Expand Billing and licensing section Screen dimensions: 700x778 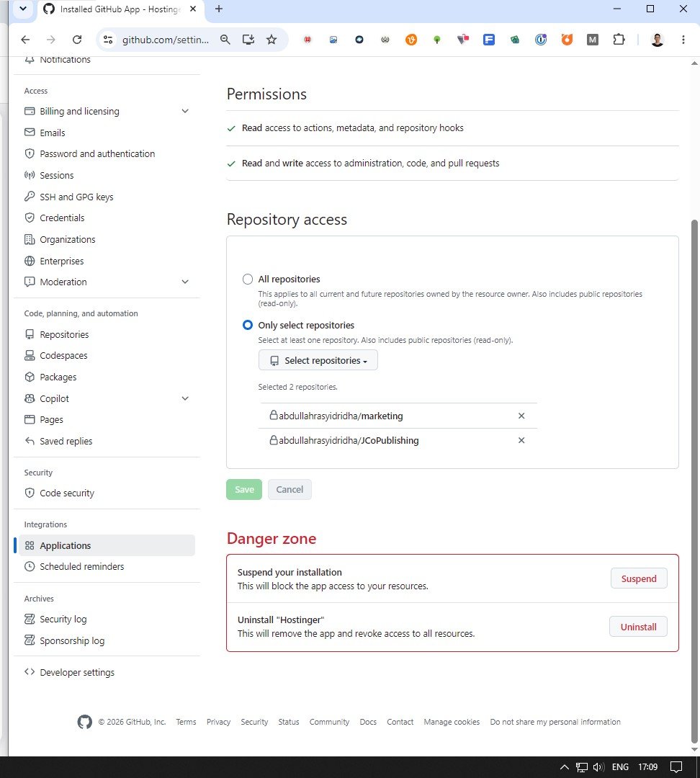(x=185, y=111)
